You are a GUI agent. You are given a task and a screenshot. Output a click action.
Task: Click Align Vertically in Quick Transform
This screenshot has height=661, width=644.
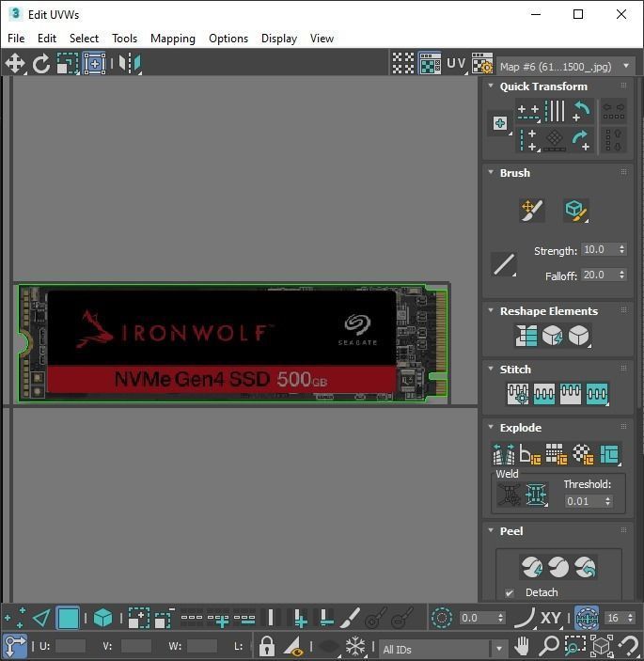click(x=528, y=140)
